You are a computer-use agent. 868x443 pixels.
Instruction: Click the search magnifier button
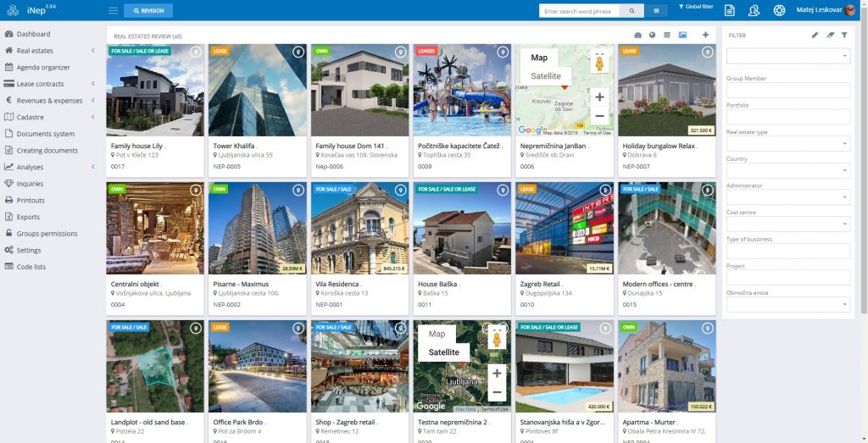[x=632, y=11]
